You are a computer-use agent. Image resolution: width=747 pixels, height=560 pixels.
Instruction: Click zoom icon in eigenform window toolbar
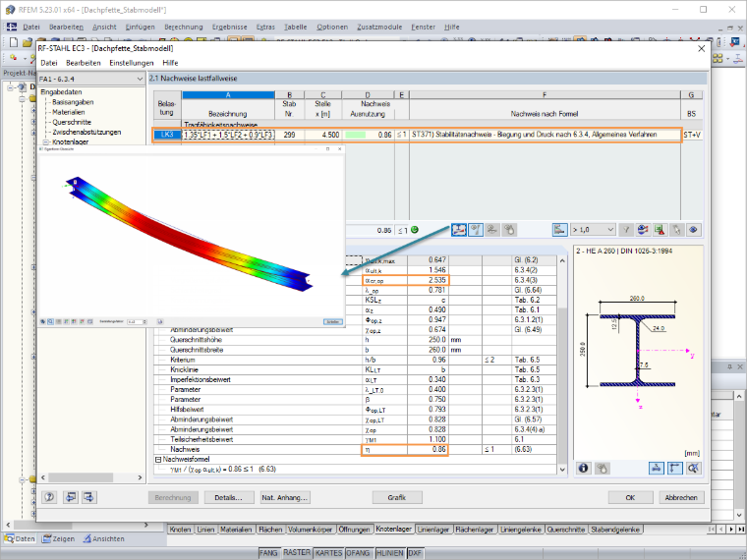click(x=50, y=322)
